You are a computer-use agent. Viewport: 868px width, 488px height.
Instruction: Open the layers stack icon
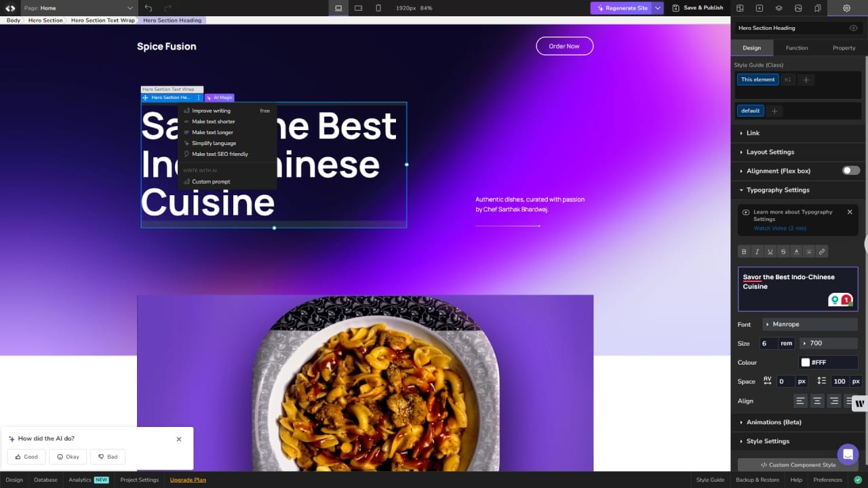pos(778,8)
